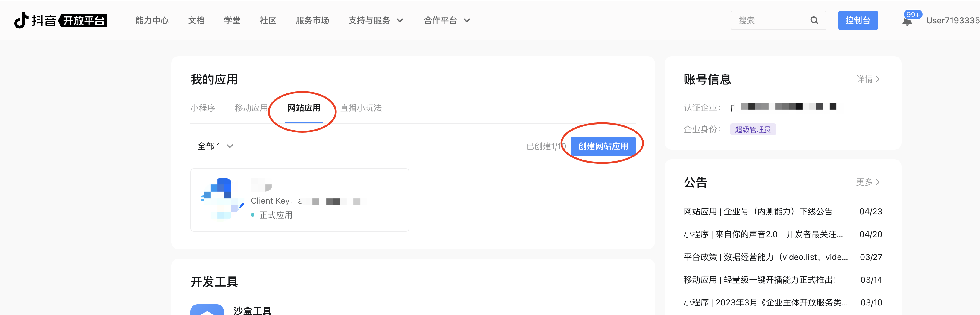This screenshot has width=980, height=315.
Task: Click the 创建网站应用 button
Action: pos(603,146)
